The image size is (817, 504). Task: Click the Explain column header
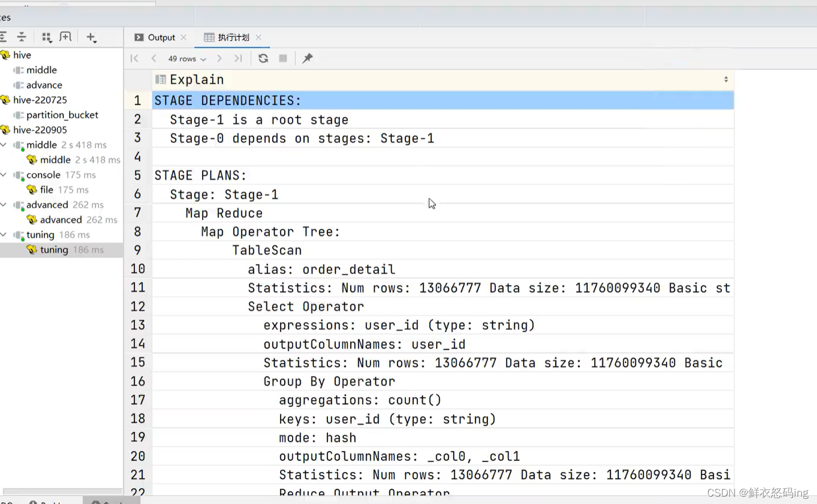coord(197,80)
